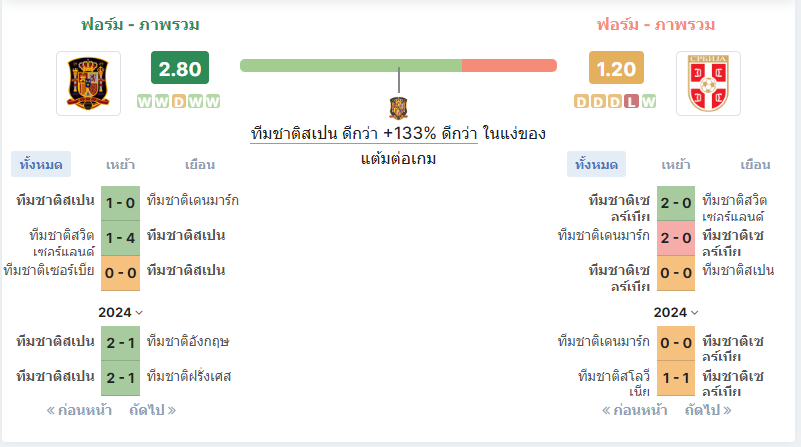The height and width of the screenshot is (447, 801).
Task: Click ถัดไป link under Serbia matches
Action: click(707, 410)
